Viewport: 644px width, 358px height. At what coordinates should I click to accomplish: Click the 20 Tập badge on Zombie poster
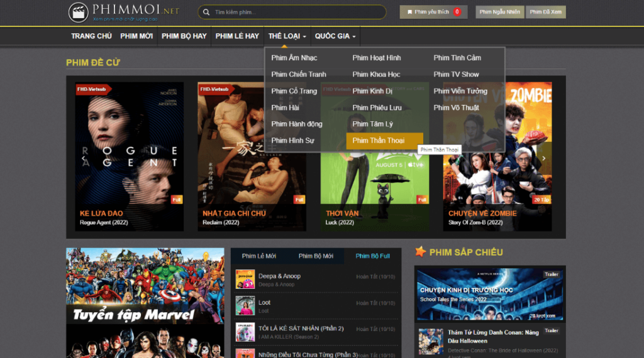(541, 200)
